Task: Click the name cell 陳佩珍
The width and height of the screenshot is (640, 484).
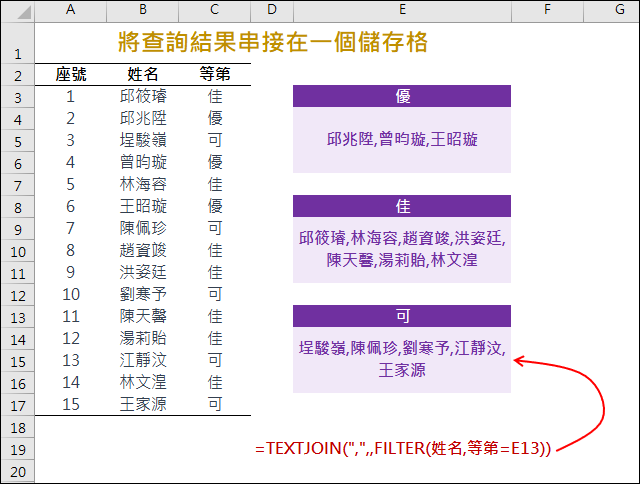Action: coord(142,229)
